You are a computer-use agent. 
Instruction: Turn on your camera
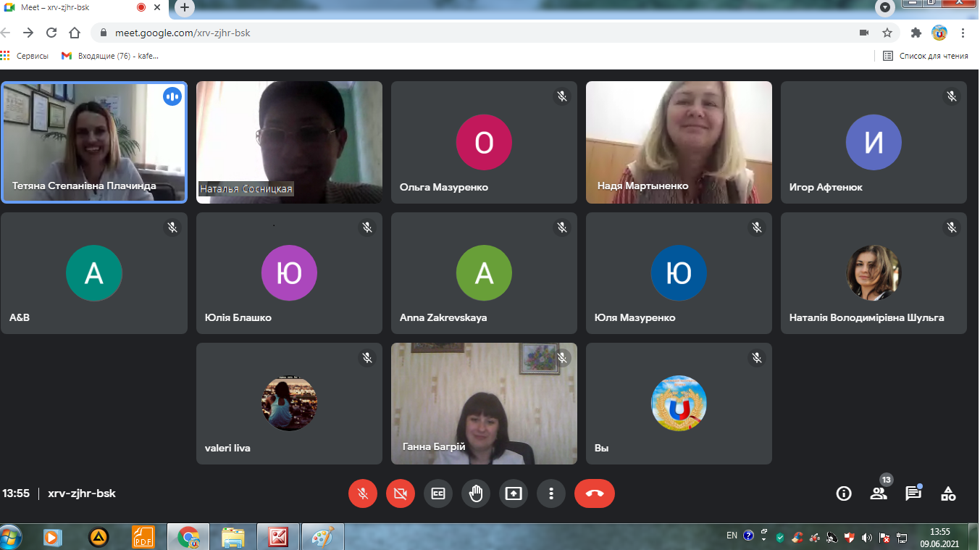(401, 493)
